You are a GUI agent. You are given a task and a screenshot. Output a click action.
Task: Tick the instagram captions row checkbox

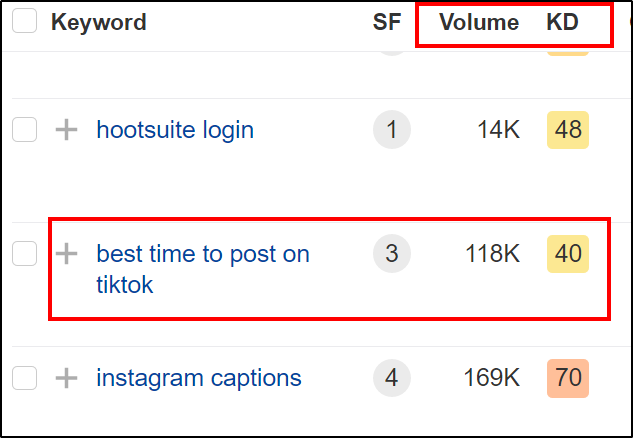pyautogui.click(x=25, y=378)
